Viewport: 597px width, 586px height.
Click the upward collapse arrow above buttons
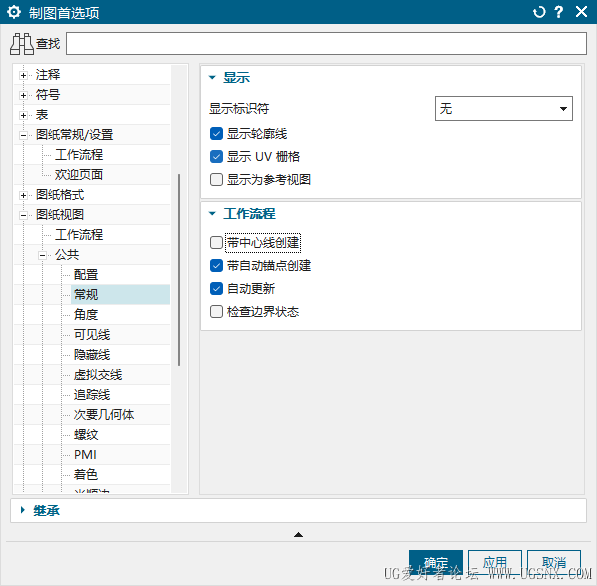point(298,535)
